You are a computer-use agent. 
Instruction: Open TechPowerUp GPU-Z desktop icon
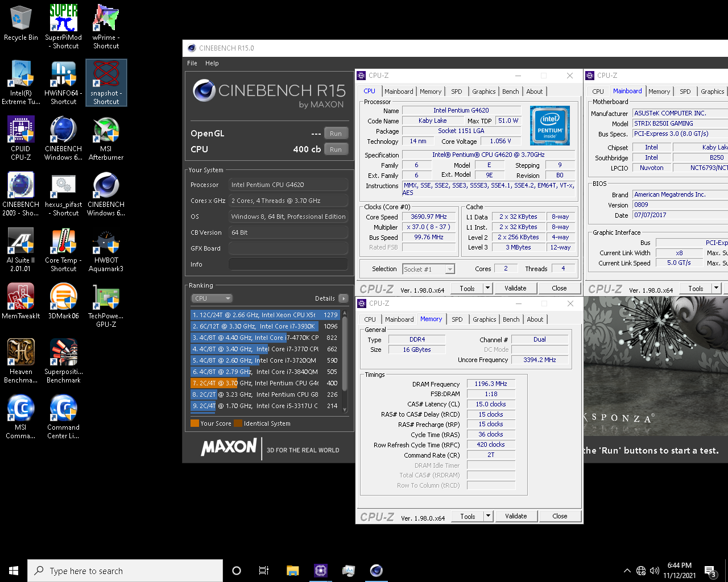click(x=106, y=306)
